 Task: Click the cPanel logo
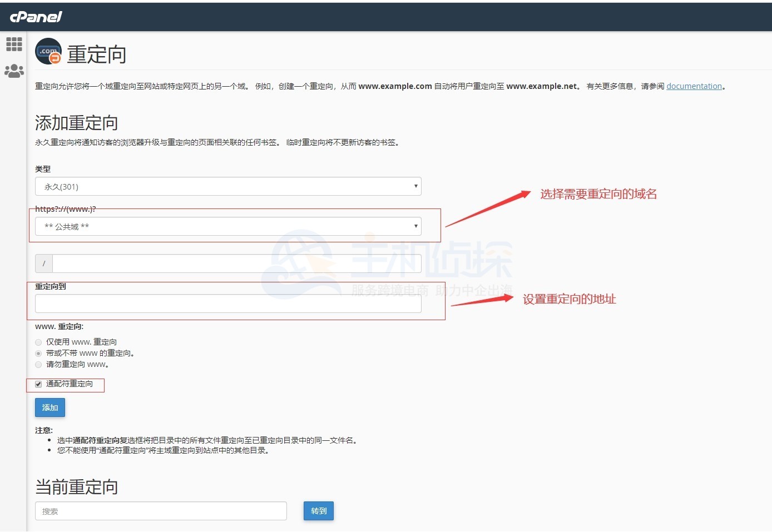(x=36, y=17)
